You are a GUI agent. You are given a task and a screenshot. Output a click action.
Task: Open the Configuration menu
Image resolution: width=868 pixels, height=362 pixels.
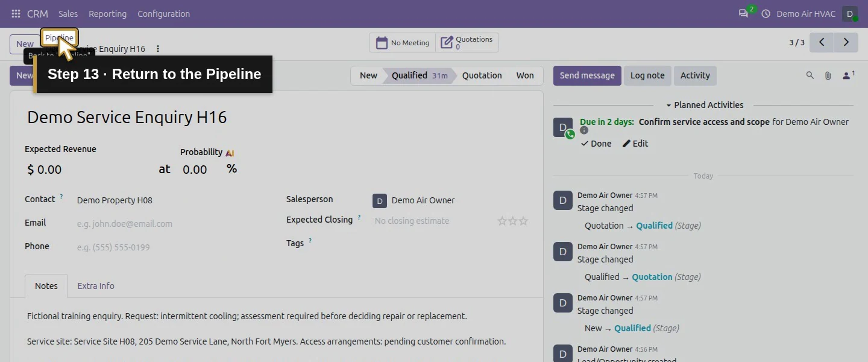point(163,14)
